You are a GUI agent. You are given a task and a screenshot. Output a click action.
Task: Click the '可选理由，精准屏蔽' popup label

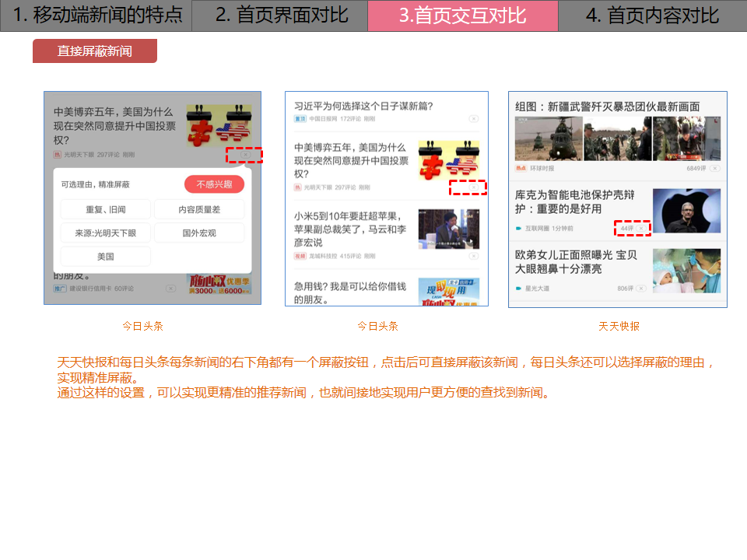[x=95, y=184]
